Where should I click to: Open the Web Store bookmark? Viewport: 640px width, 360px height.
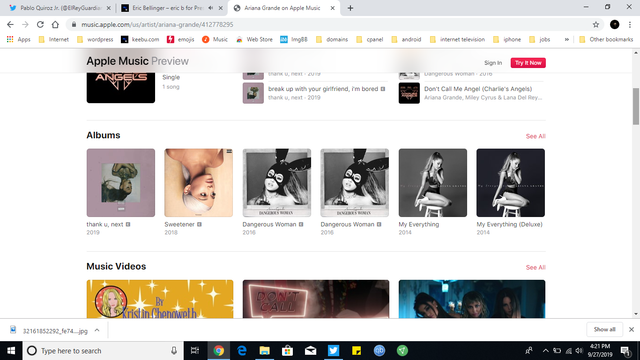coord(254,39)
